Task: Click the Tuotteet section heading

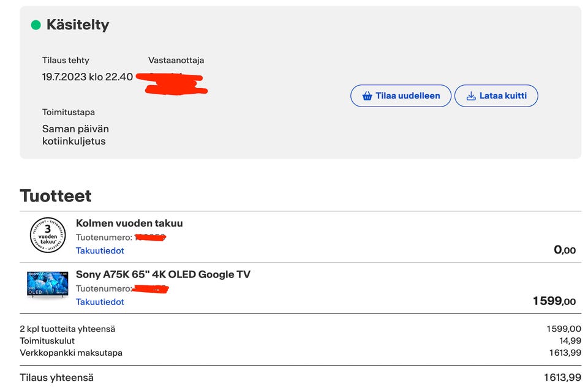Action: pyautogui.click(x=56, y=196)
